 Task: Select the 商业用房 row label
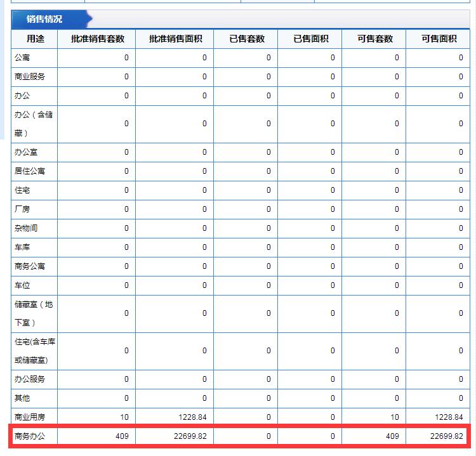click(x=29, y=417)
